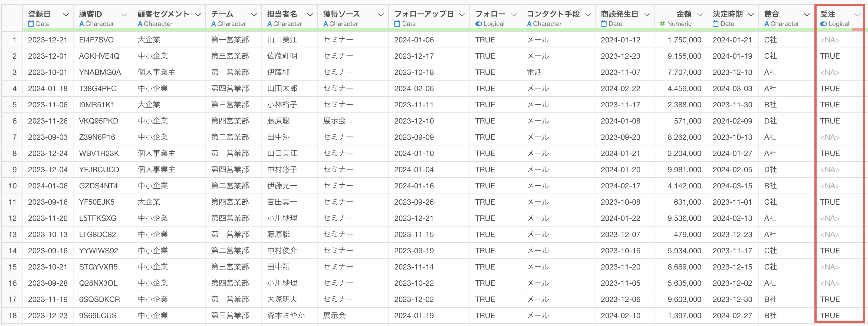Select row number 10
Image resolution: width=868 pixels, height=326 pixels.
[12, 186]
